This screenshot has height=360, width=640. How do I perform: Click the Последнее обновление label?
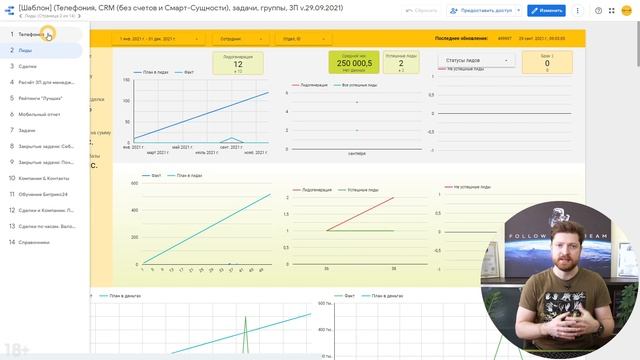click(461, 38)
